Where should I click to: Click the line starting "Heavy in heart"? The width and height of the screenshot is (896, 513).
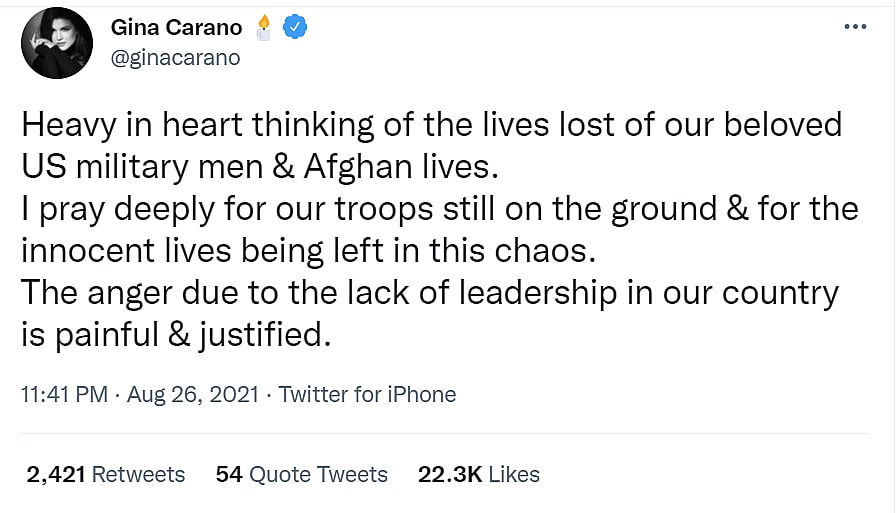coord(431,125)
